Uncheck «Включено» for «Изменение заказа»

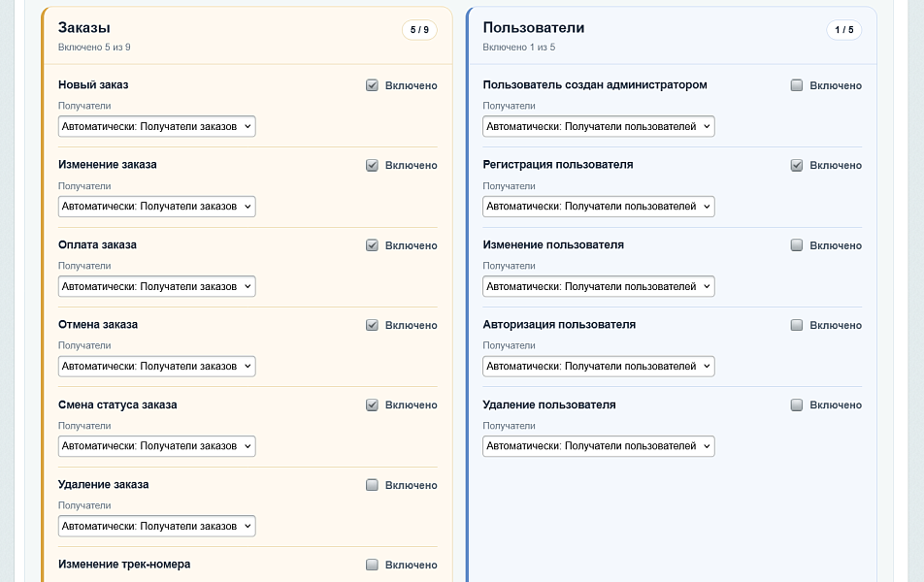pyautogui.click(x=372, y=166)
